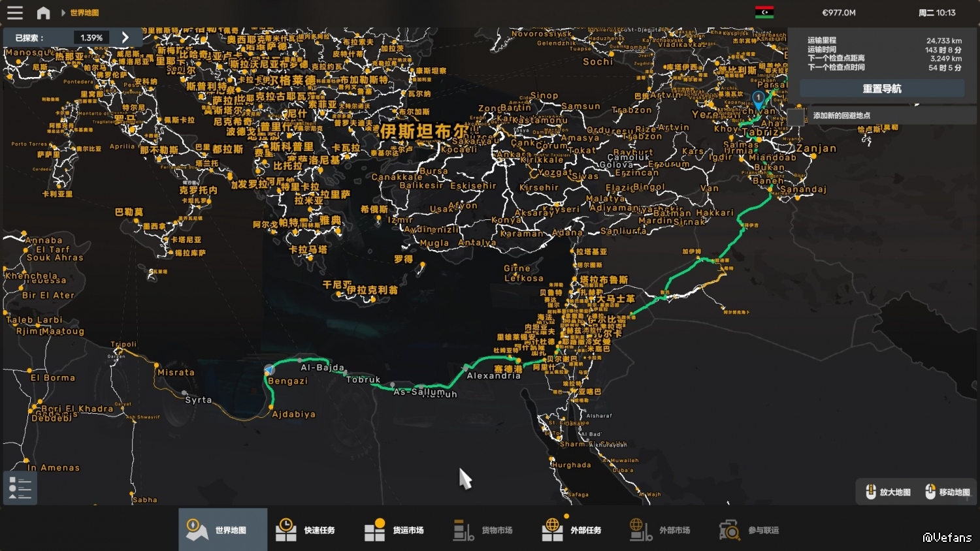Select the player truck marker near Benghazi

(x=269, y=370)
